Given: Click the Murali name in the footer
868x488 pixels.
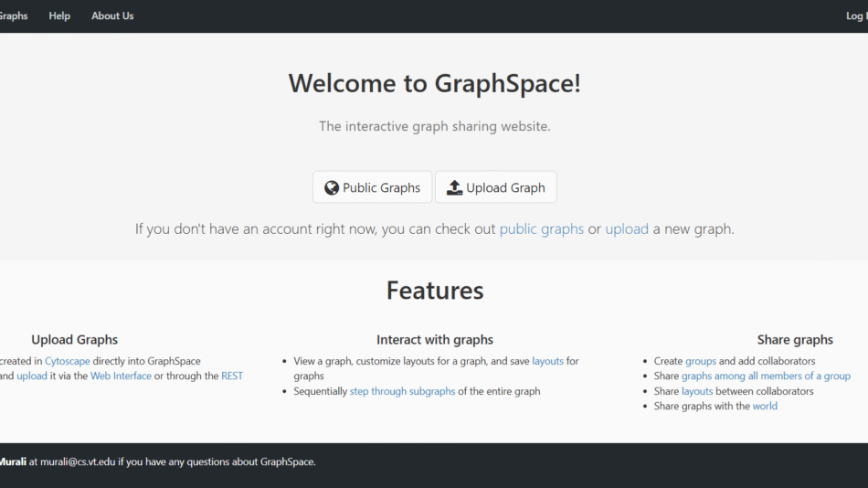Looking at the screenshot, I should tap(13, 462).
